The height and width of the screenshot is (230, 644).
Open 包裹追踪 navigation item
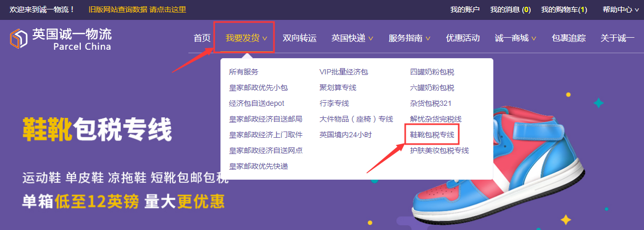(x=569, y=38)
